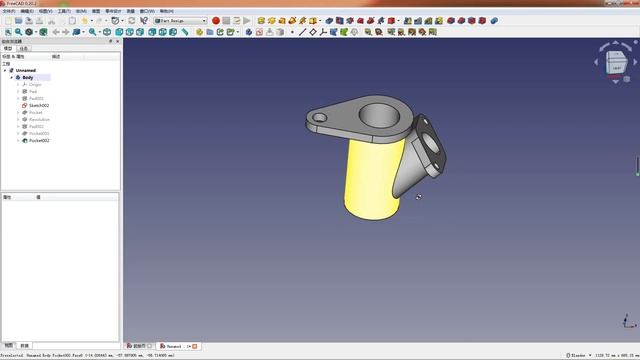Screen dimensions: 640x360
Task: Click the Fit all view icon
Action: [x=8, y=32]
